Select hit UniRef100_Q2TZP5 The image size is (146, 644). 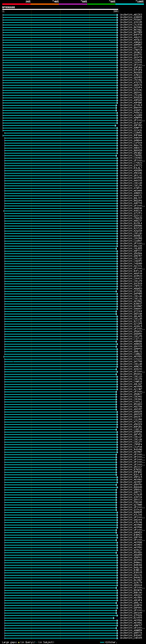click(x=131, y=324)
